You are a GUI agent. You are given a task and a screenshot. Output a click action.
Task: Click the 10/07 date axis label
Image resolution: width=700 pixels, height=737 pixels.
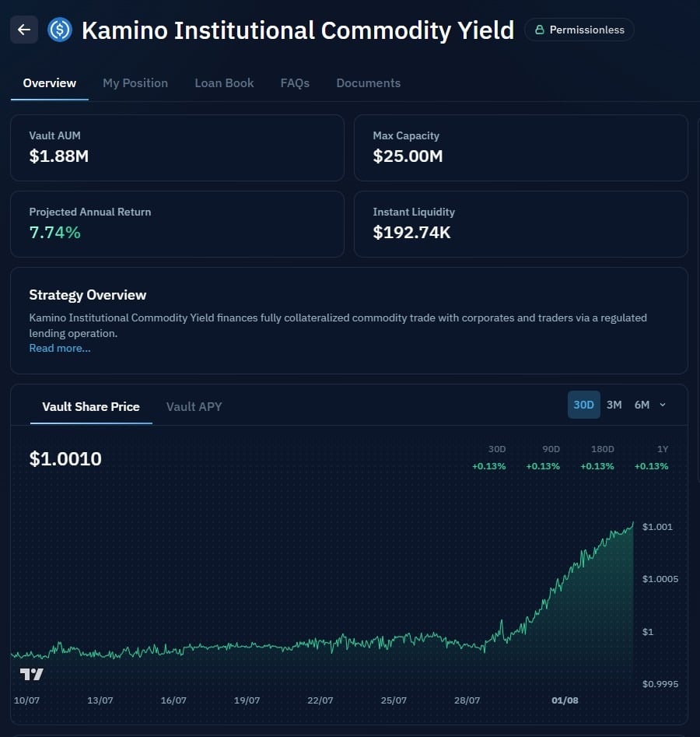point(26,700)
